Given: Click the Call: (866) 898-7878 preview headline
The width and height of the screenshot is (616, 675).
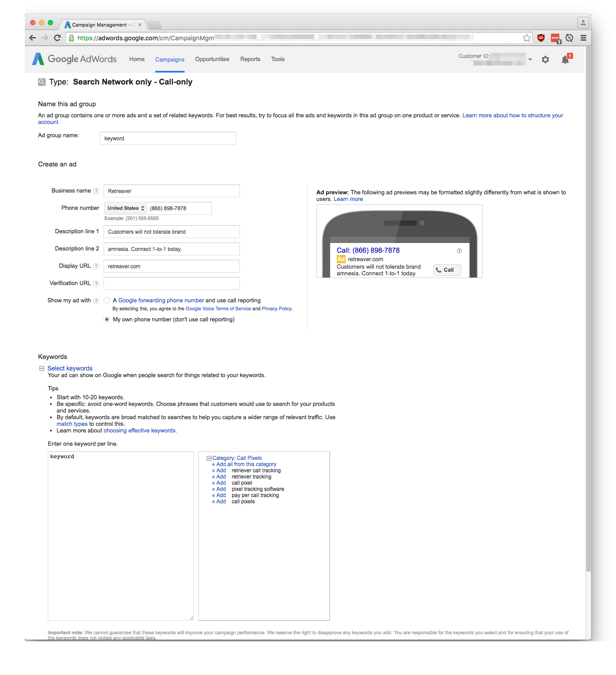Looking at the screenshot, I should pyautogui.click(x=368, y=251).
